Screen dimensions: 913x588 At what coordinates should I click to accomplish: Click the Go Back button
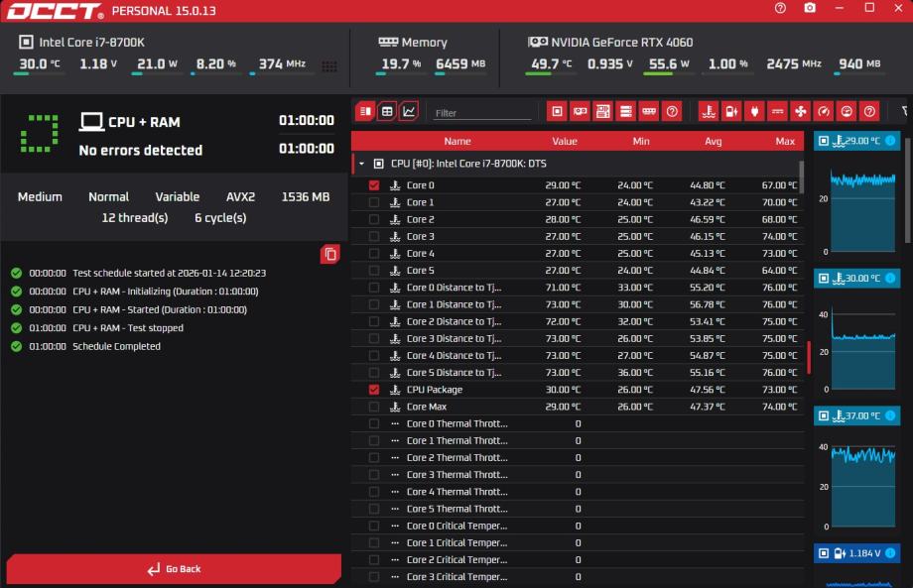[174, 569]
